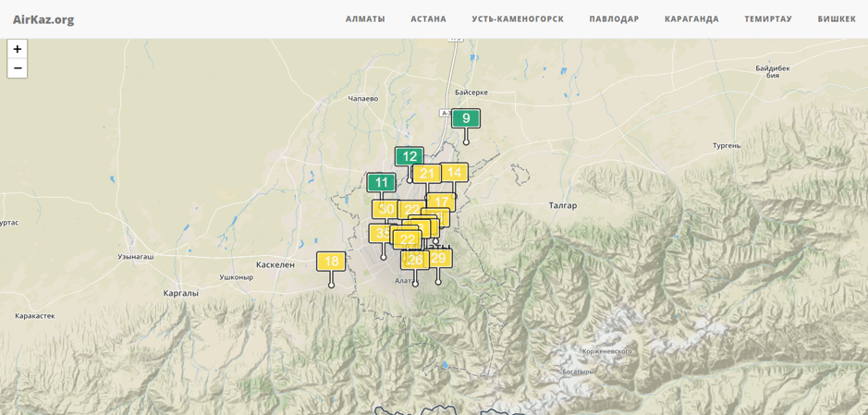Screen dimensions: 868x415
Task: Open the Алматы city page
Action: pos(365,19)
